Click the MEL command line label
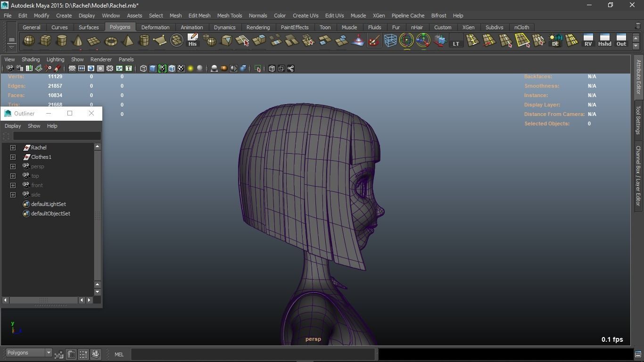 click(119, 354)
